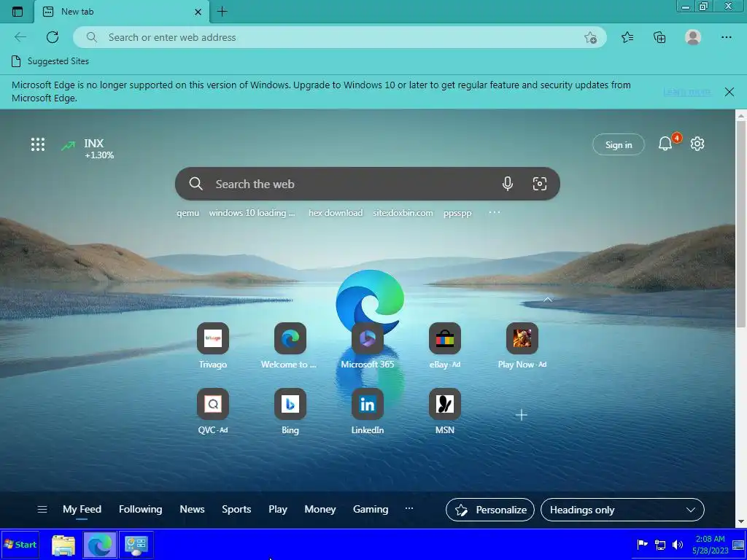Switch to the News tab
The width and height of the screenshot is (747, 560).
click(x=192, y=510)
